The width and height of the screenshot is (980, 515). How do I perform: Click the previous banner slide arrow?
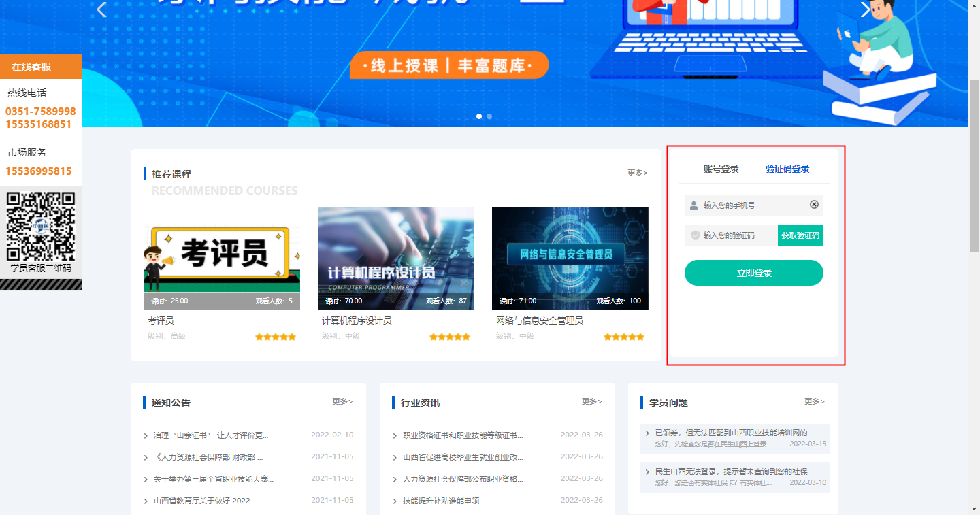point(102,10)
